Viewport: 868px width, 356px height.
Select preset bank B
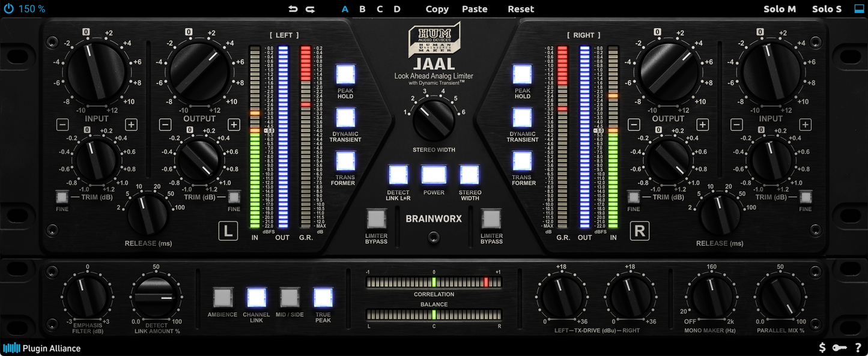click(x=362, y=9)
